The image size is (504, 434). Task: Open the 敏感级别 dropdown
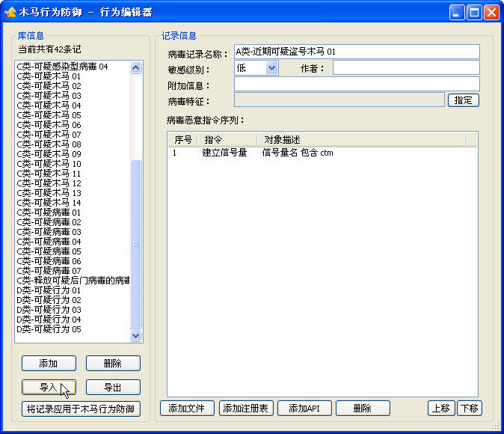[x=271, y=68]
